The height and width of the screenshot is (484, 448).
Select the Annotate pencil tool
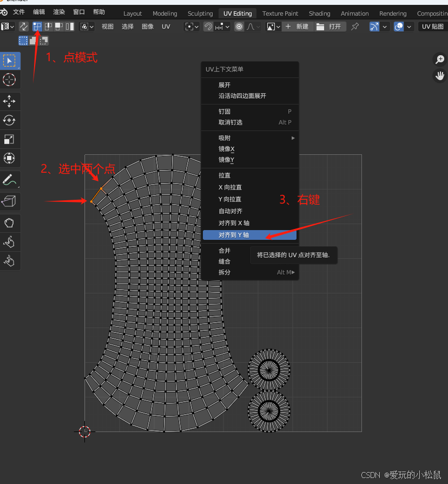tap(10, 180)
